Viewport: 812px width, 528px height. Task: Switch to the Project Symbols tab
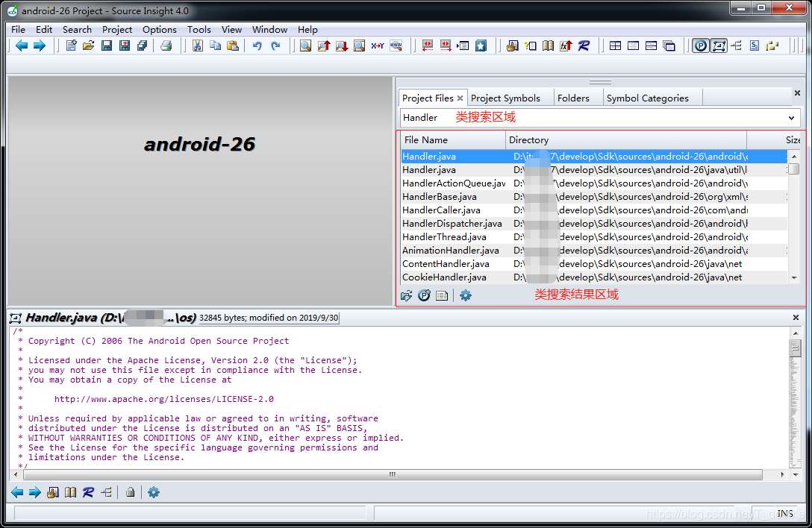pos(505,98)
